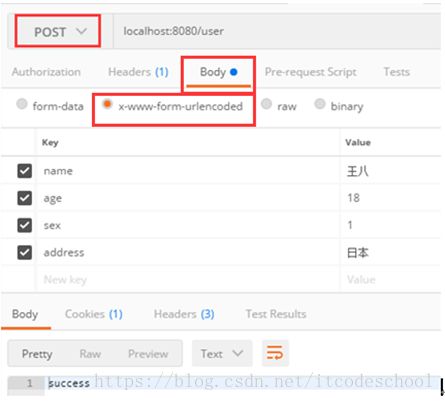The height and width of the screenshot is (401, 445).
Task: Uncheck the name parameter checkbox
Action: point(24,171)
